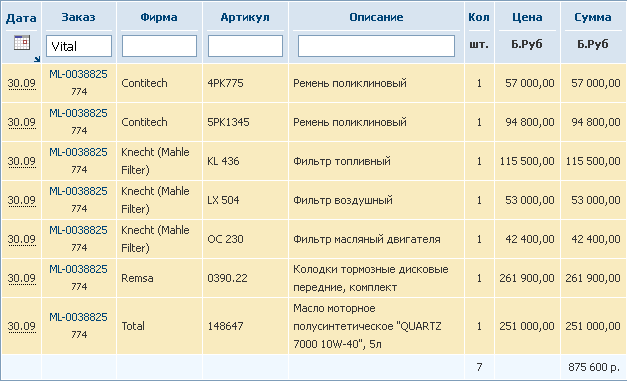Sort by the Цена column header
627x381 pixels.
pos(527,17)
